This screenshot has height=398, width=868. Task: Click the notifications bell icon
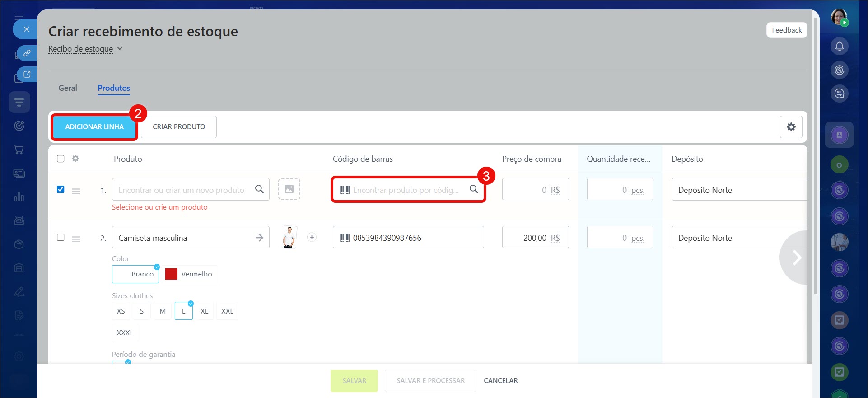coord(839,46)
